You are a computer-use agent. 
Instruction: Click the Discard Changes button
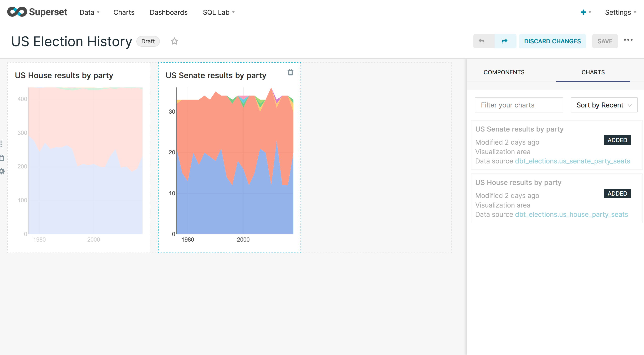(552, 41)
